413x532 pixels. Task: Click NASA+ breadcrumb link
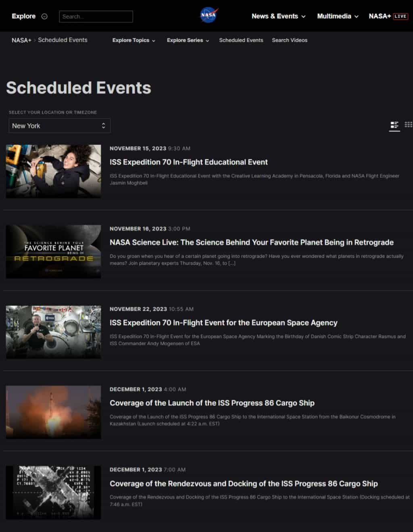pos(21,40)
